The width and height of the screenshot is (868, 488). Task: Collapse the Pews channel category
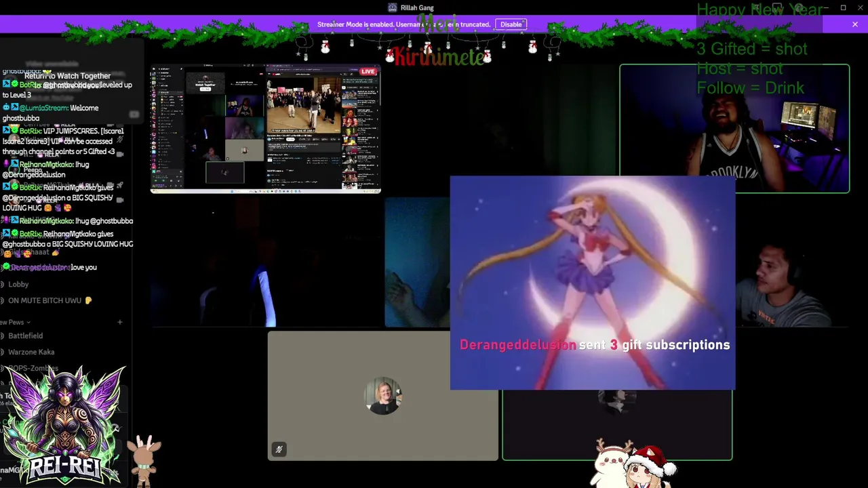pos(15,322)
